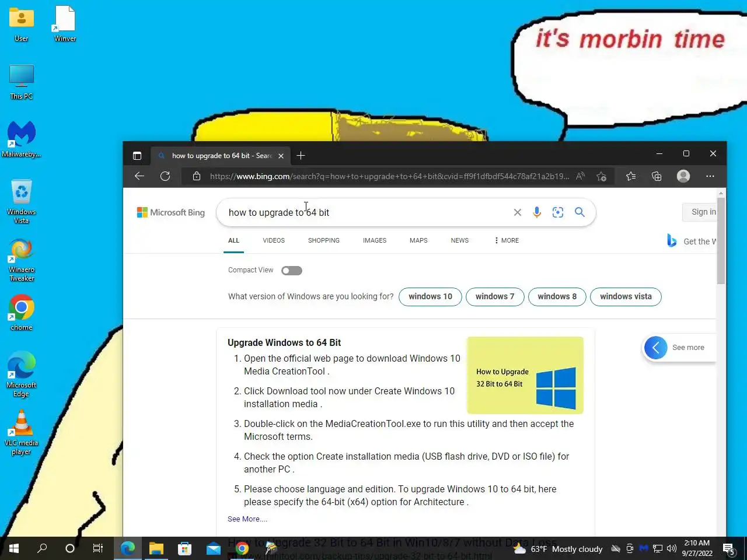Screen dimensions: 747x560
Task: Open the weather widget showing 63°F
Action: coord(557,548)
